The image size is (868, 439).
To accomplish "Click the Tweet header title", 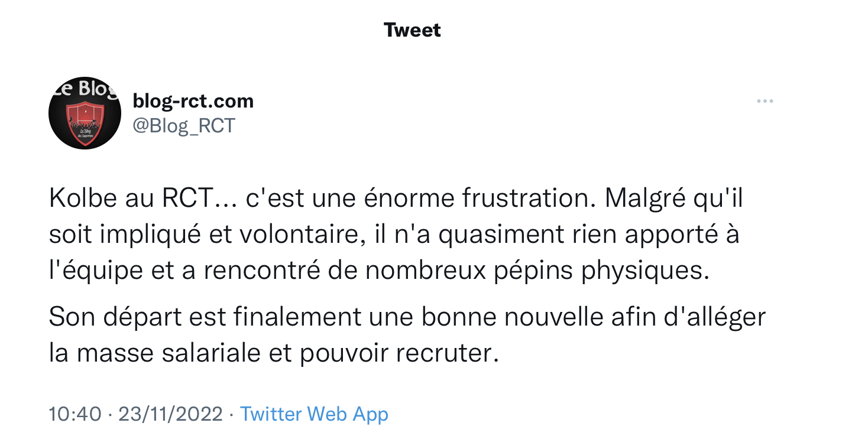I will pyautogui.click(x=412, y=30).
